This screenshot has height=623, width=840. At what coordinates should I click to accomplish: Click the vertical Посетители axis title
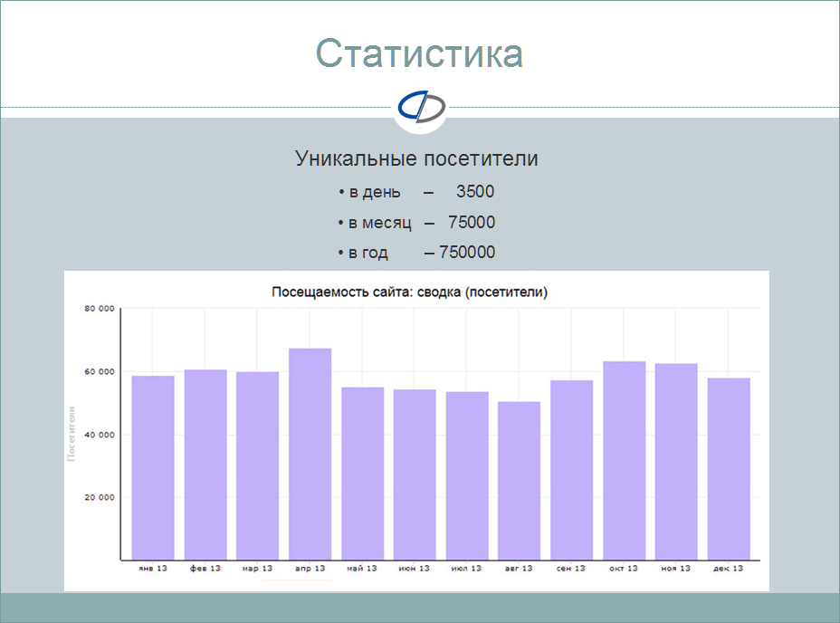(x=72, y=434)
